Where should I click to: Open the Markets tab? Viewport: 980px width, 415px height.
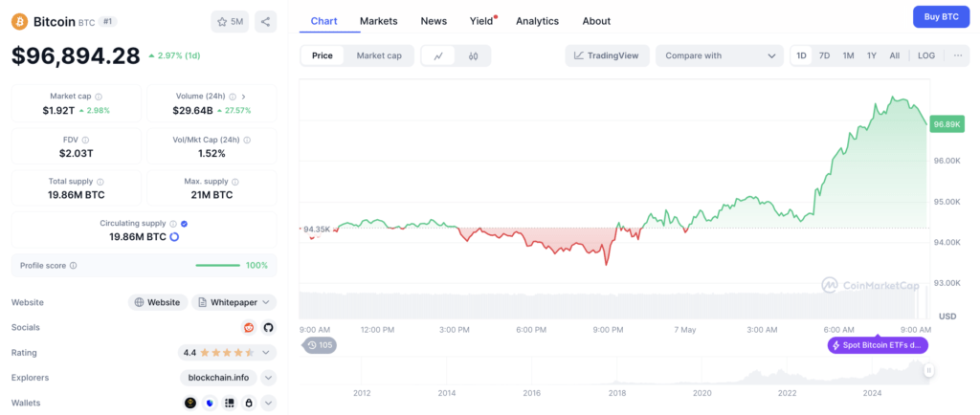tap(379, 21)
